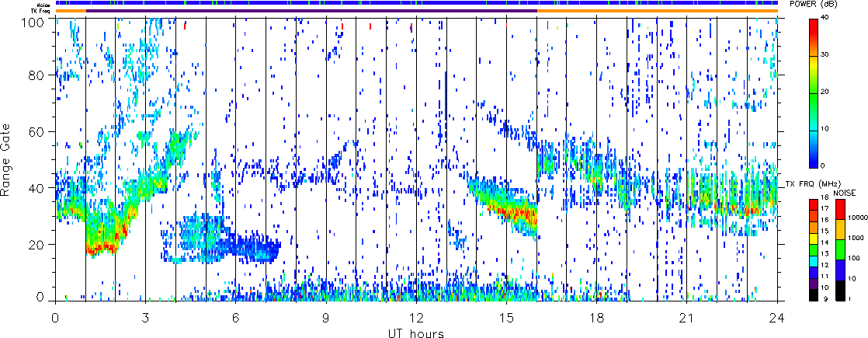Click the '15' tick label on UT hours axis
Viewport: 868px width, 338px height.
(506, 316)
